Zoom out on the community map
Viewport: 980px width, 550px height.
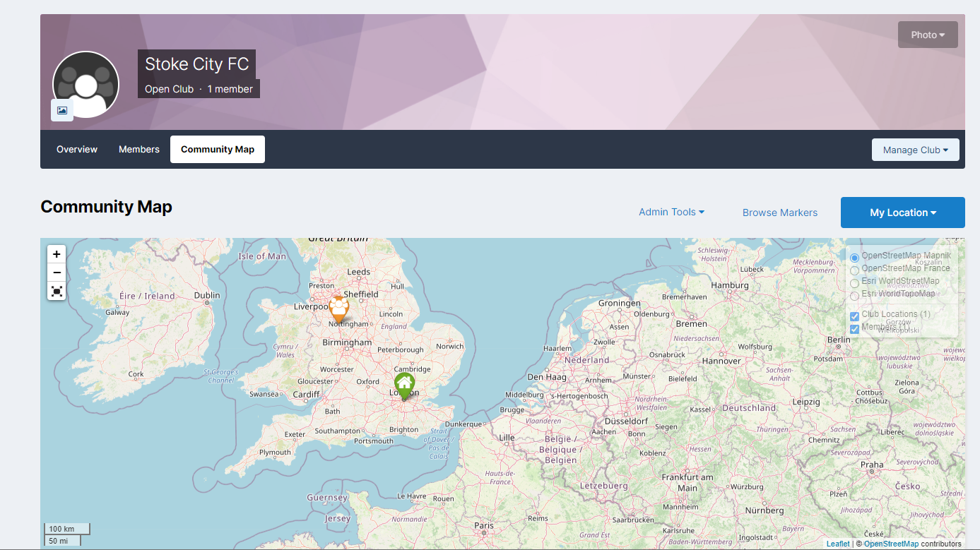57,273
